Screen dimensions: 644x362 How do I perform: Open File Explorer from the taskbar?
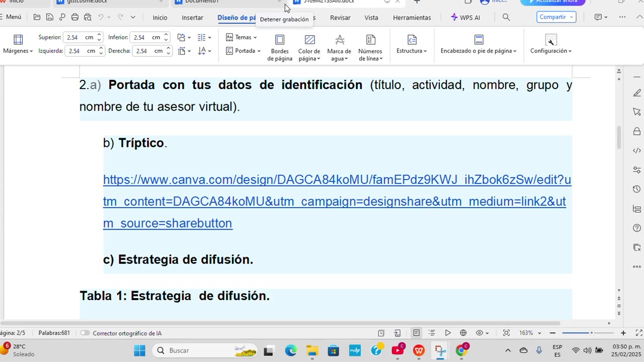coord(312,350)
